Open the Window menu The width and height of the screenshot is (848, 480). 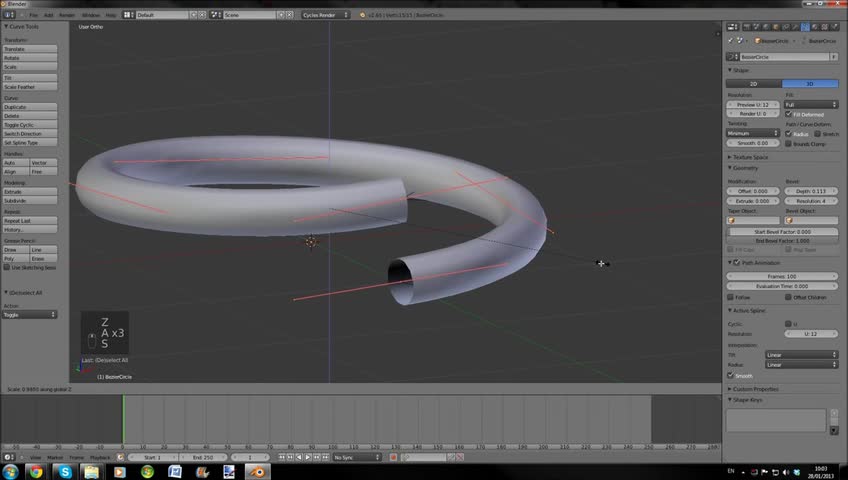point(91,15)
